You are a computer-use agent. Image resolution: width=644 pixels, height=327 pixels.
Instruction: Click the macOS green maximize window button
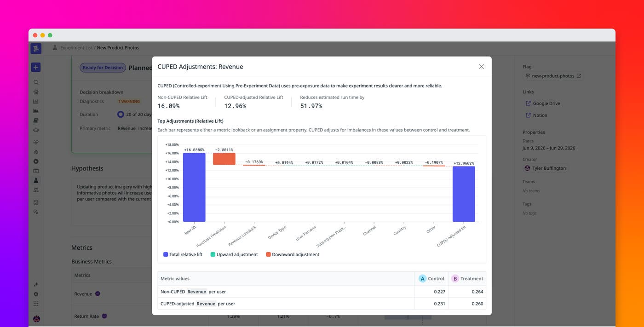[50, 35]
